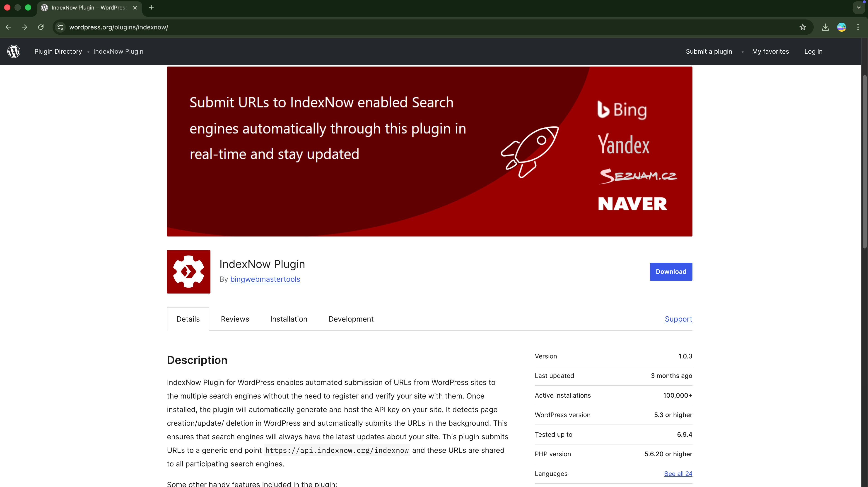
Task: Switch to the Reviews tab
Action: (x=235, y=319)
